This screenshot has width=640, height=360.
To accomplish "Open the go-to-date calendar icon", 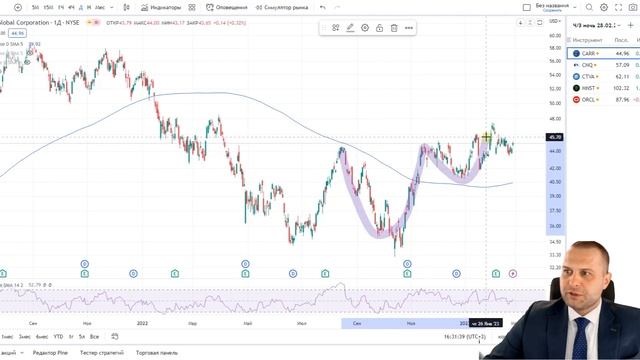I will pos(115,336).
